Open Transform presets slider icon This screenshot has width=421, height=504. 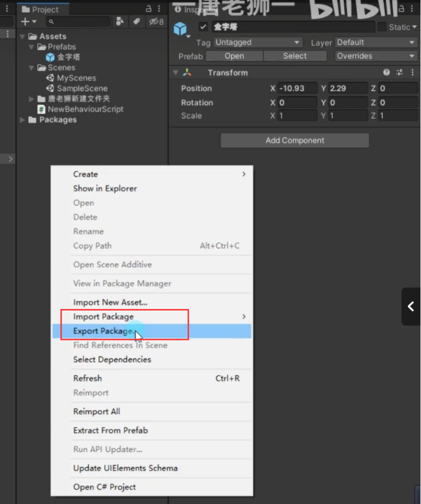coord(399,72)
